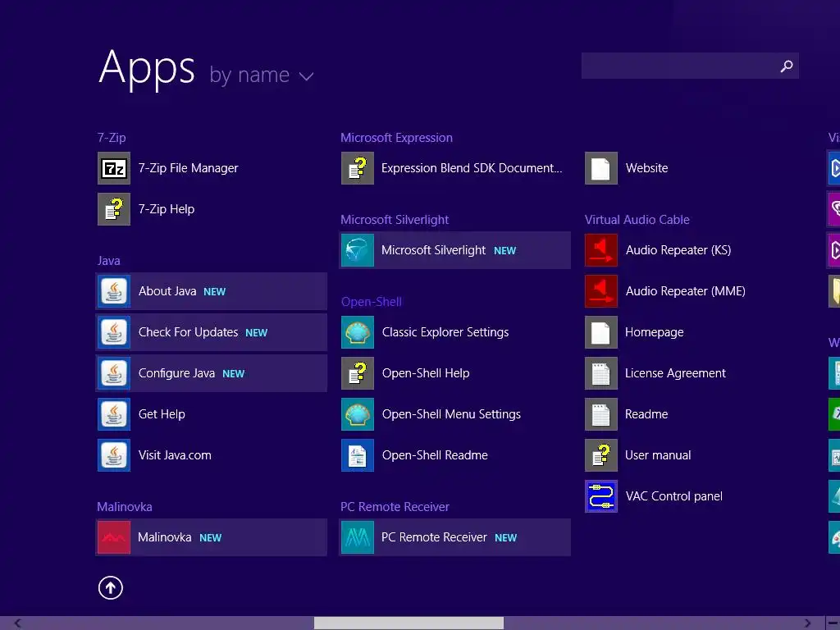This screenshot has width=840, height=630.
Task: Click 'Open-Shell Menu Settings' text
Action: point(451,414)
